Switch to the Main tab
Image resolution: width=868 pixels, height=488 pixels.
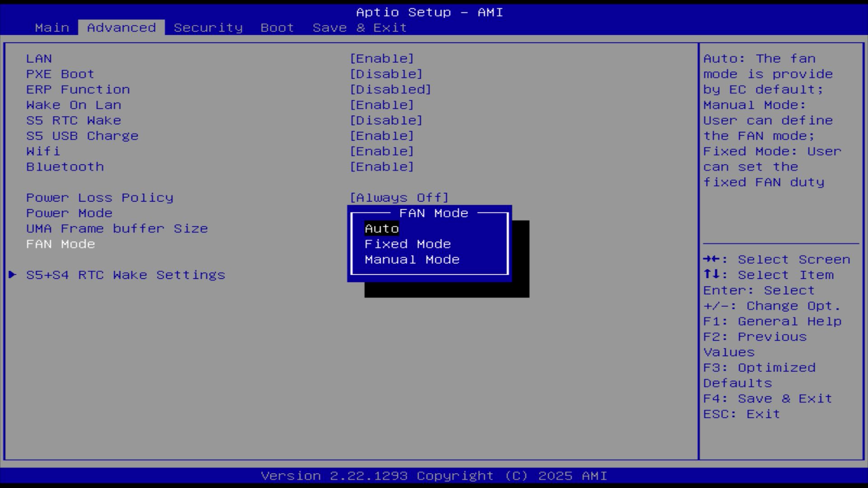coord(52,28)
